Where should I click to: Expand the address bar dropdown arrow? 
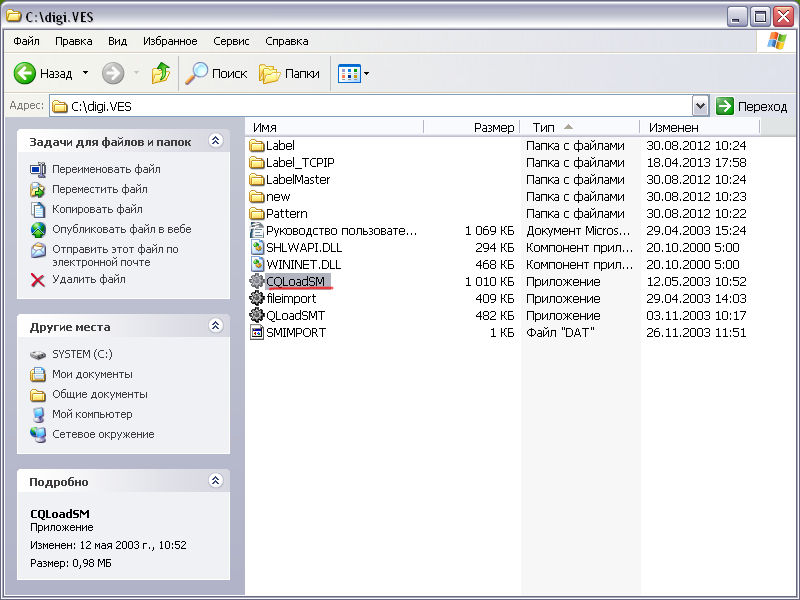click(700, 106)
